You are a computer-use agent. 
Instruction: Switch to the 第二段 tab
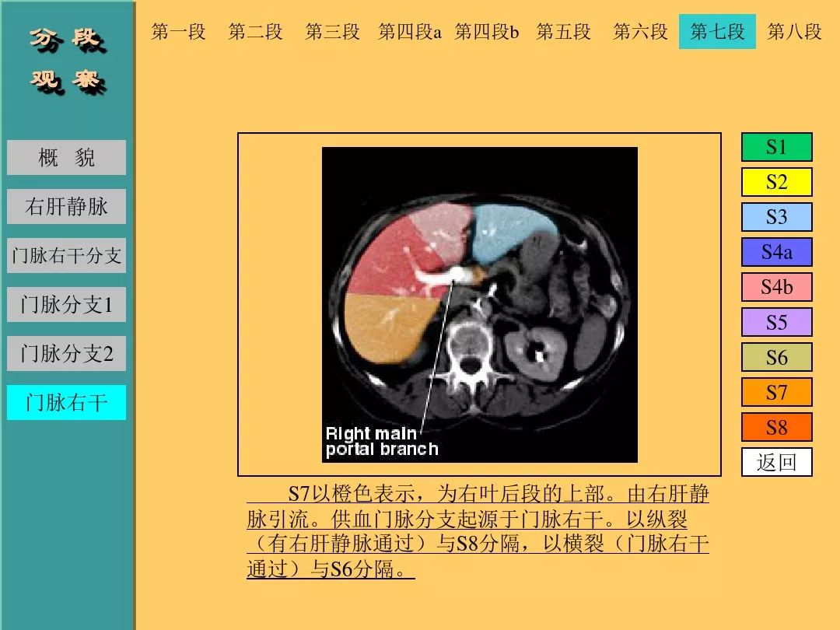point(255,32)
